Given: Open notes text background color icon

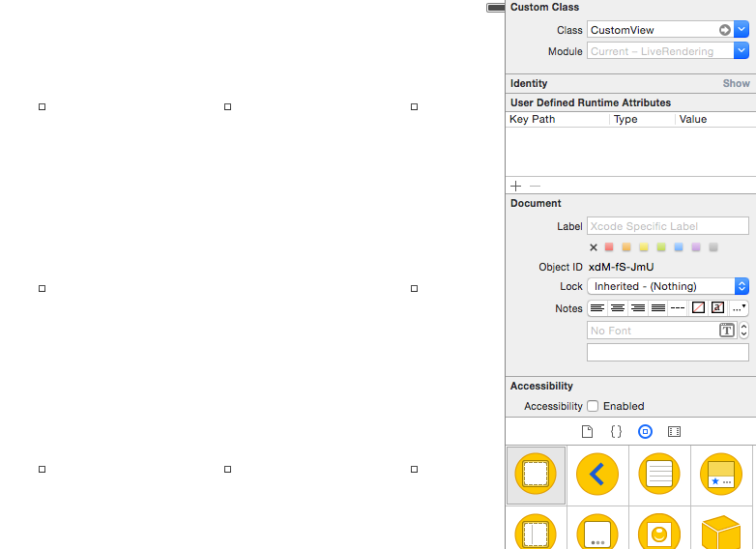Looking at the screenshot, I should [x=718, y=308].
